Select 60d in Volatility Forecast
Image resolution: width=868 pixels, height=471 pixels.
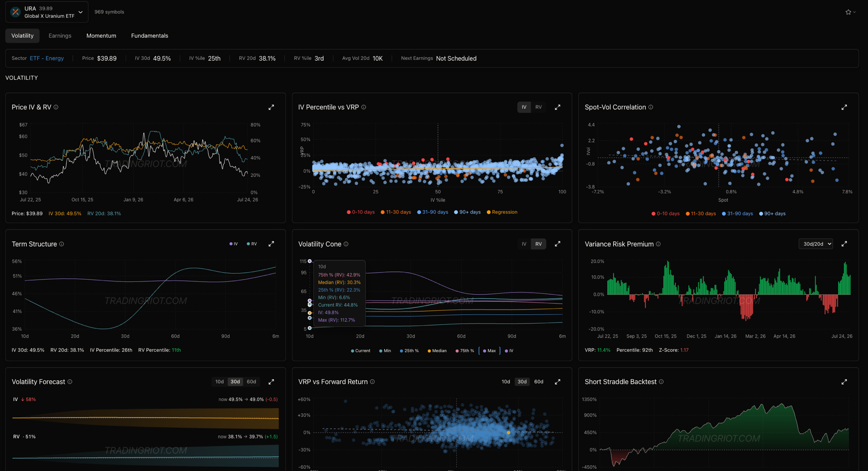(x=251, y=382)
